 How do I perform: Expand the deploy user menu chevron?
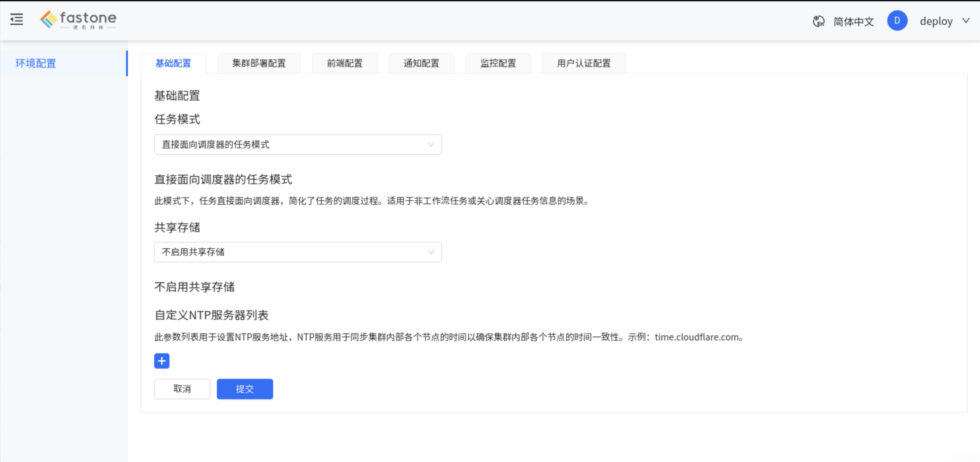(x=966, y=20)
